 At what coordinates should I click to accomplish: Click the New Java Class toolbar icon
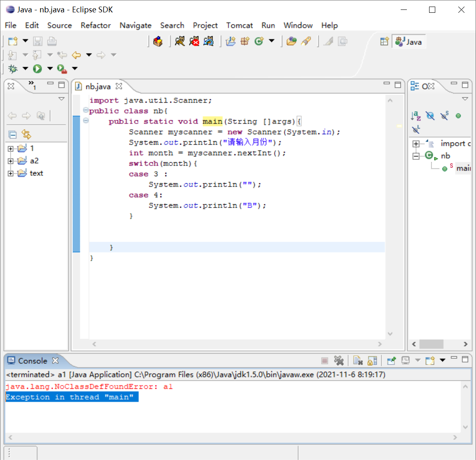pyautogui.click(x=259, y=41)
